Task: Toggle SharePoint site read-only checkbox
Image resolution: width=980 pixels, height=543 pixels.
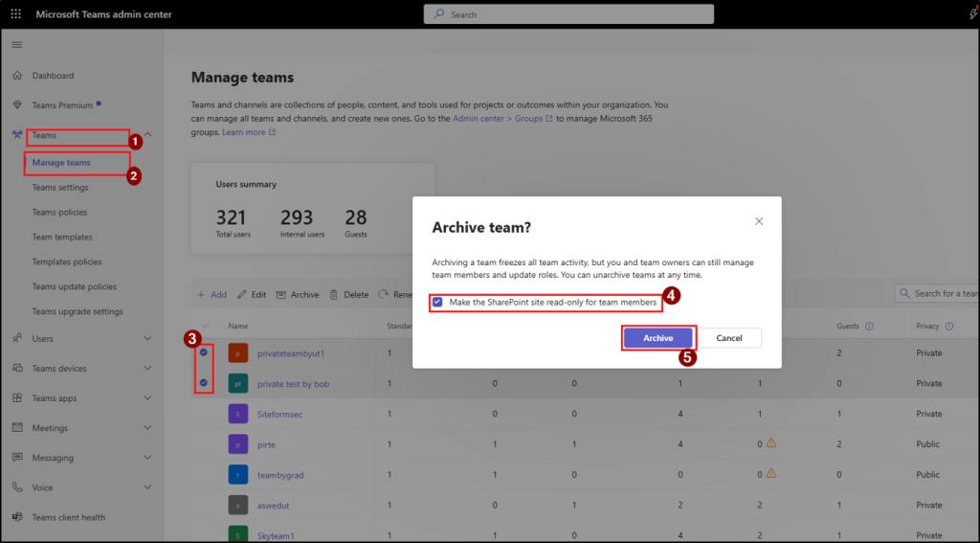Action: pos(437,302)
